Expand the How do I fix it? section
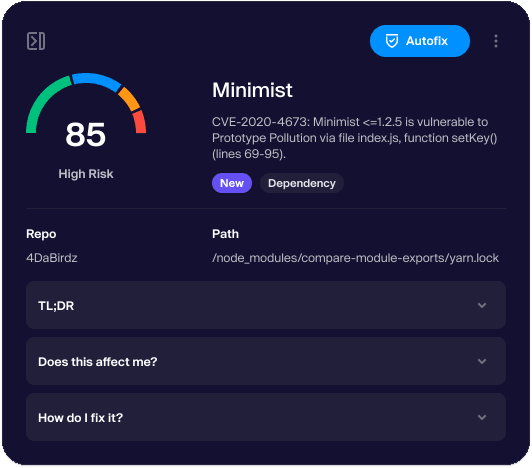This screenshot has height=468, width=532. tap(266, 417)
